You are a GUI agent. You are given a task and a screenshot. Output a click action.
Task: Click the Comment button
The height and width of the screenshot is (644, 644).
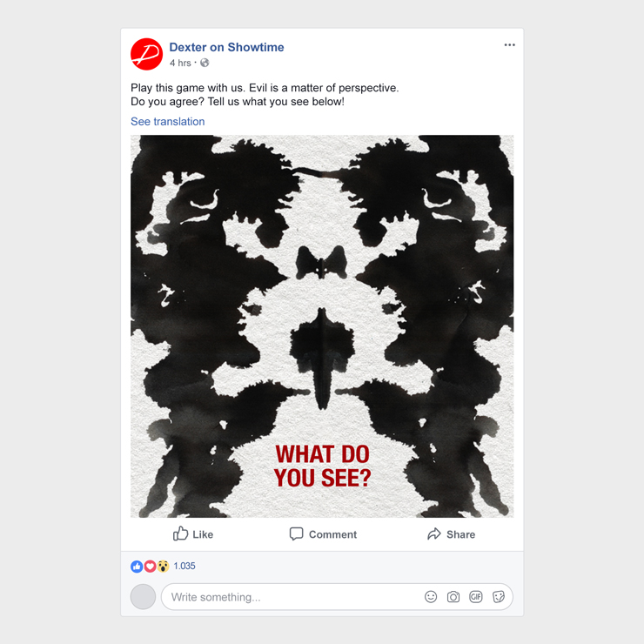(323, 534)
